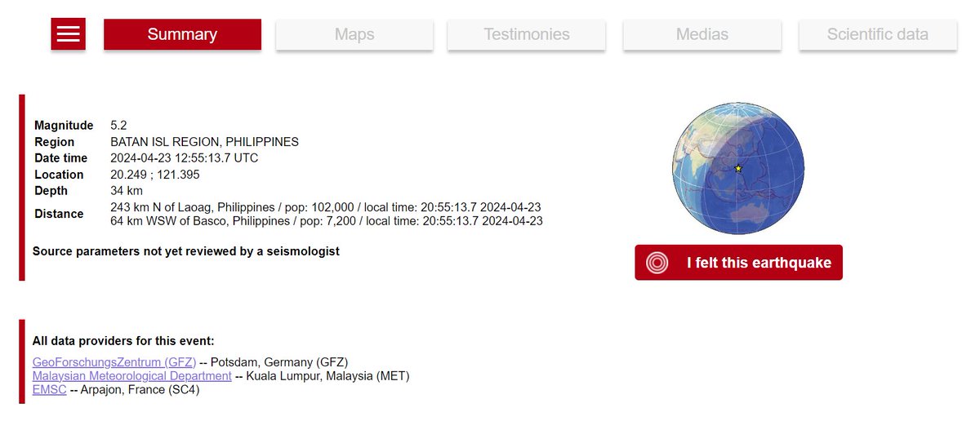Screen dimensions: 980x421
Task: Click the 64 km WSW of Basco distance line
Action: click(x=327, y=221)
